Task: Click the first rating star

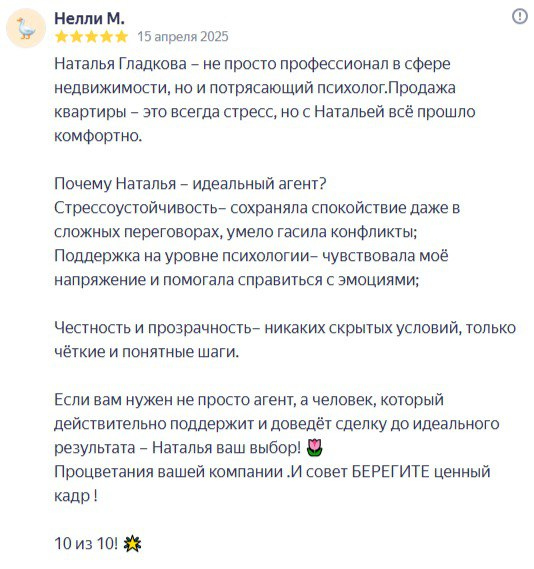Action: (62, 37)
